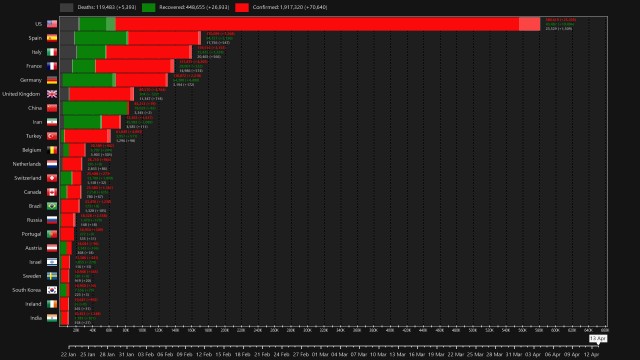Click the Russia flag icon
640x360 pixels.
click(x=52, y=220)
